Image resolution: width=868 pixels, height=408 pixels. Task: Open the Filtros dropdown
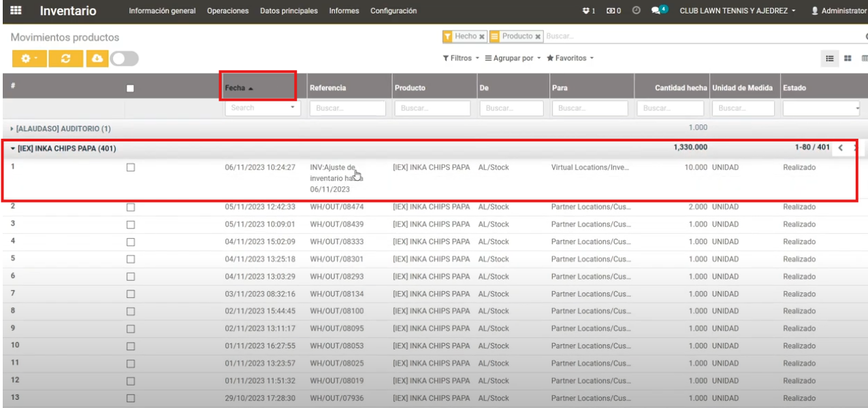tap(461, 58)
